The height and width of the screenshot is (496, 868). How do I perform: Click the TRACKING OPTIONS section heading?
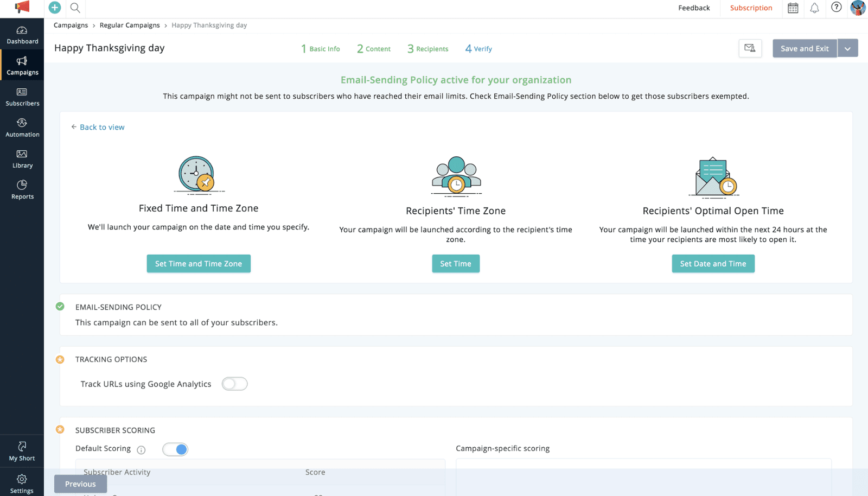click(x=111, y=359)
